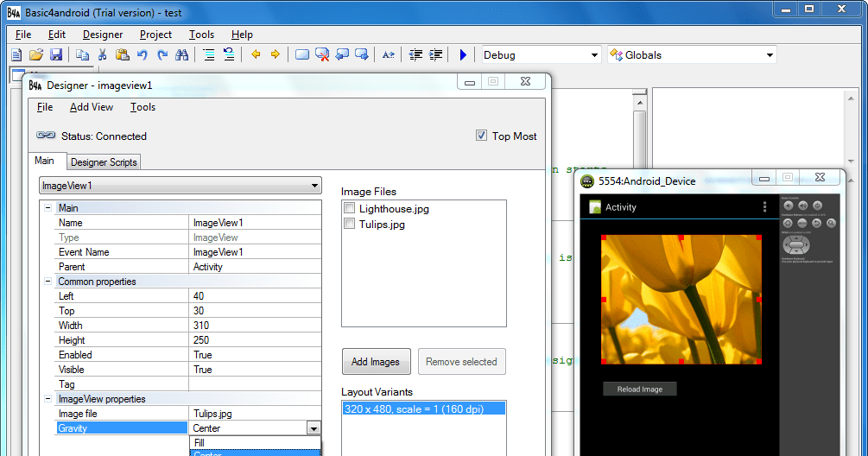Collapse the Common properties section

coord(47,282)
